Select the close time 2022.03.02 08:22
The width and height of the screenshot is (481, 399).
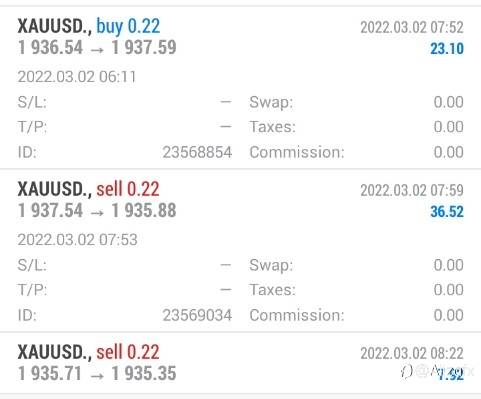412,353
